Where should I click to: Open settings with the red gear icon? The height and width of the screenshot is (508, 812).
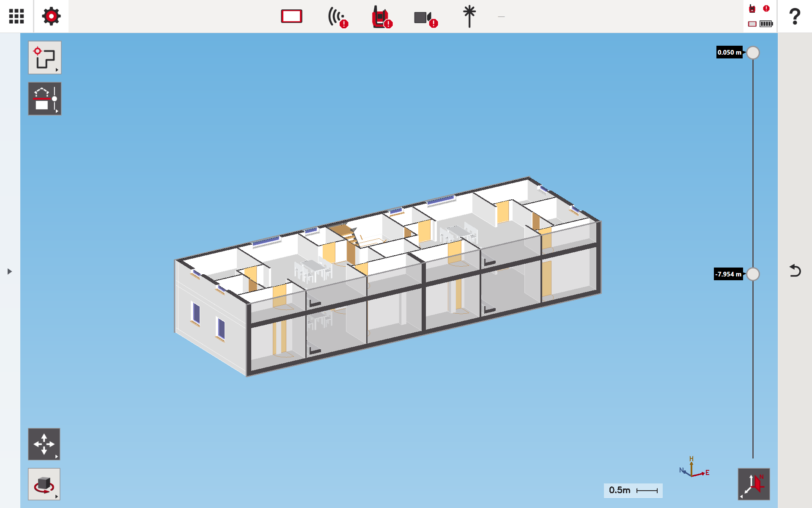click(51, 16)
